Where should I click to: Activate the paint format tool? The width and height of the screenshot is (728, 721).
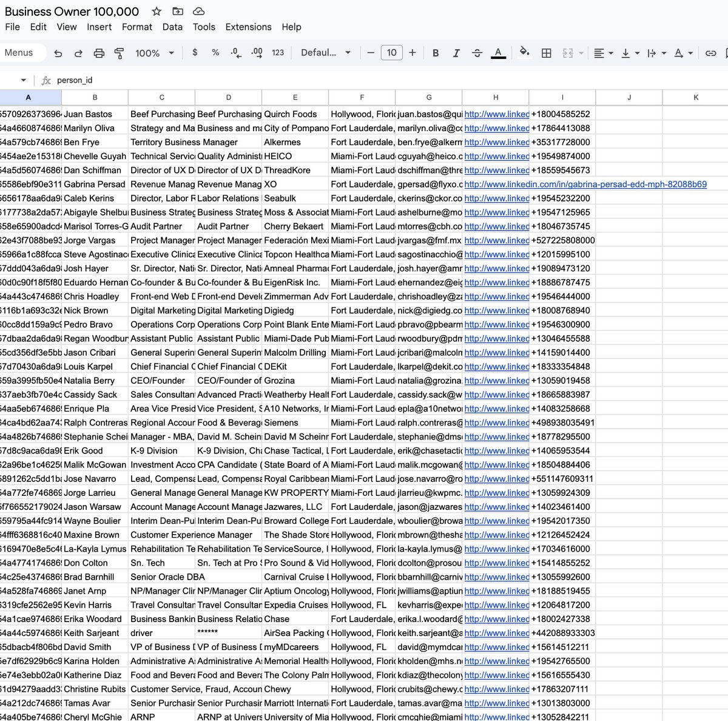click(x=119, y=53)
